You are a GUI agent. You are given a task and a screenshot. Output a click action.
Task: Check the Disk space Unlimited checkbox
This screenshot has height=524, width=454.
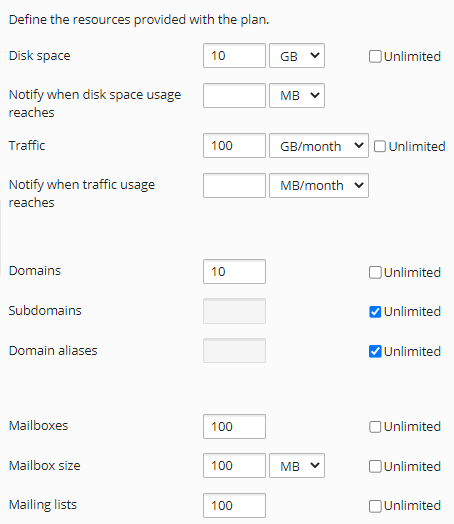point(375,56)
